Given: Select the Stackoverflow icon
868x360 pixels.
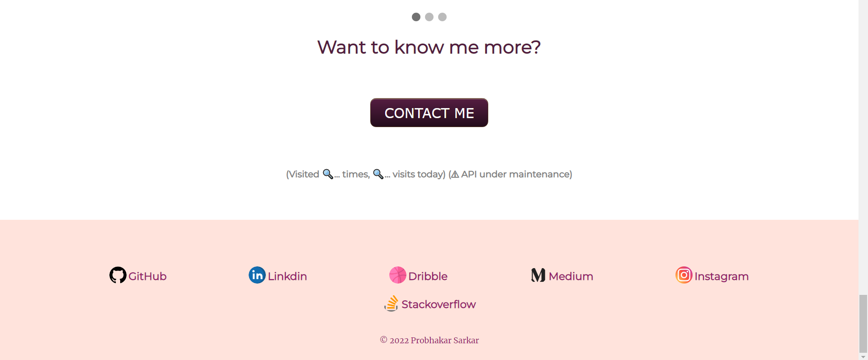Looking at the screenshot, I should pyautogui.click(x=392, y=303).
